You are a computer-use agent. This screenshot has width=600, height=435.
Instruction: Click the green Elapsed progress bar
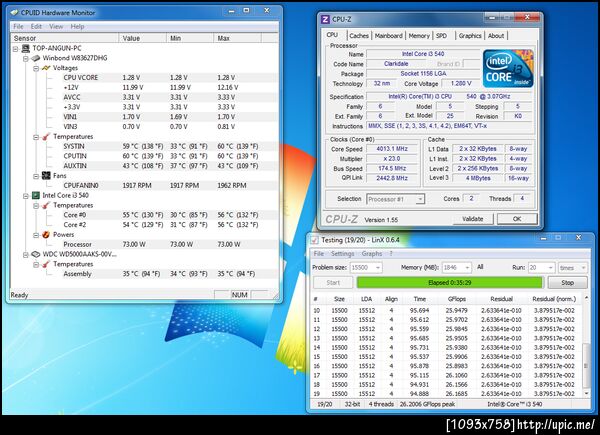(x=450, y=283)
